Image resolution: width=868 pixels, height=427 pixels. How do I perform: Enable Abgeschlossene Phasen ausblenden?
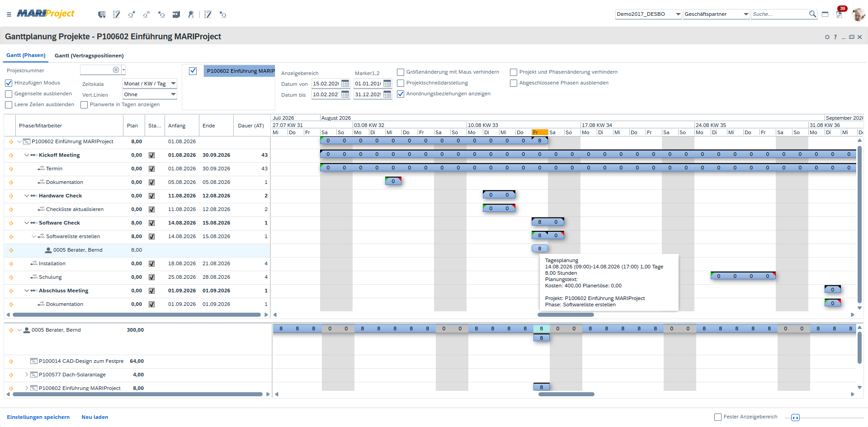point(514,83)
